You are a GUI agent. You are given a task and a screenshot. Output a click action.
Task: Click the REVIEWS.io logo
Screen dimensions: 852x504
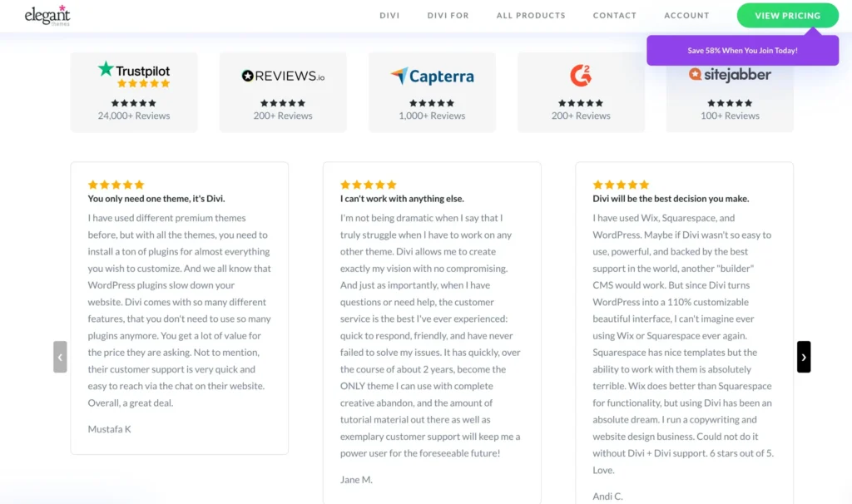(x=283, y=76)
